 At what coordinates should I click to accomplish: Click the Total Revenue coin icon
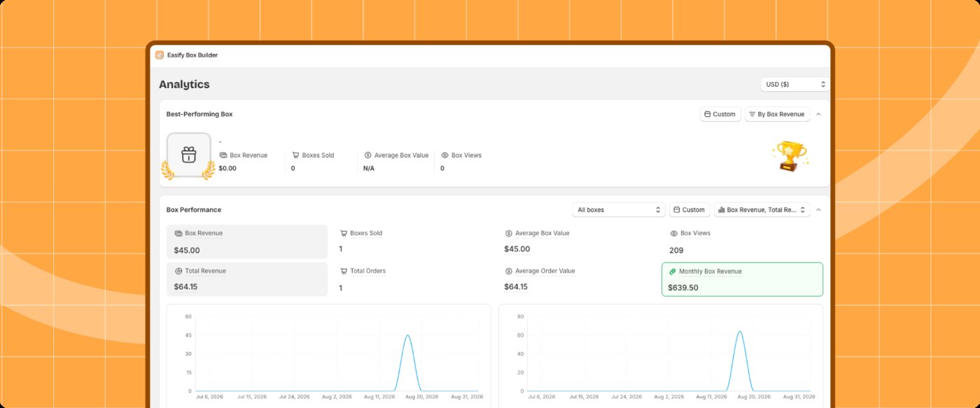(178, 271)
